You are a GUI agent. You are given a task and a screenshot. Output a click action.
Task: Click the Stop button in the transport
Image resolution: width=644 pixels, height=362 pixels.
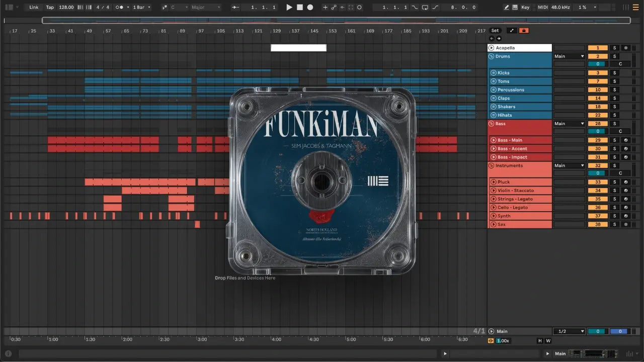coord(299,8)
